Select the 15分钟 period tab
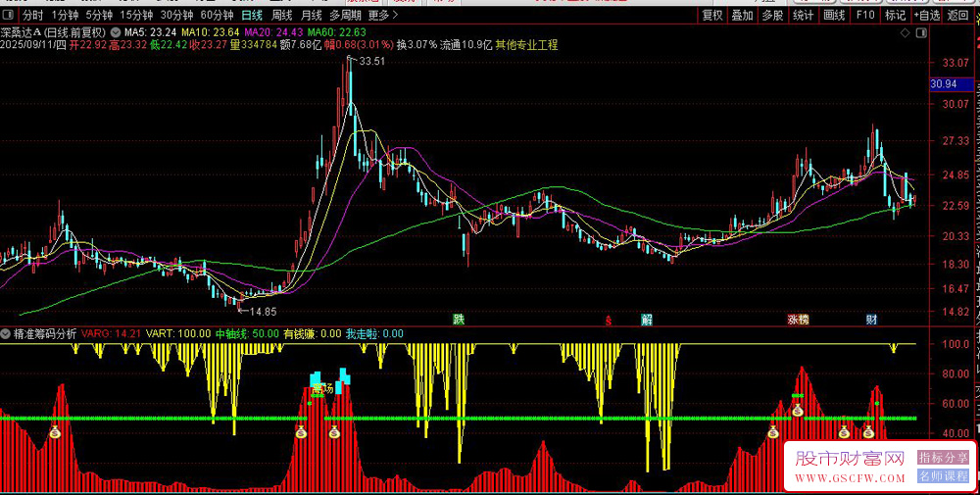Image resolution: width=980 pixels, height=495 pixels. 136,15
